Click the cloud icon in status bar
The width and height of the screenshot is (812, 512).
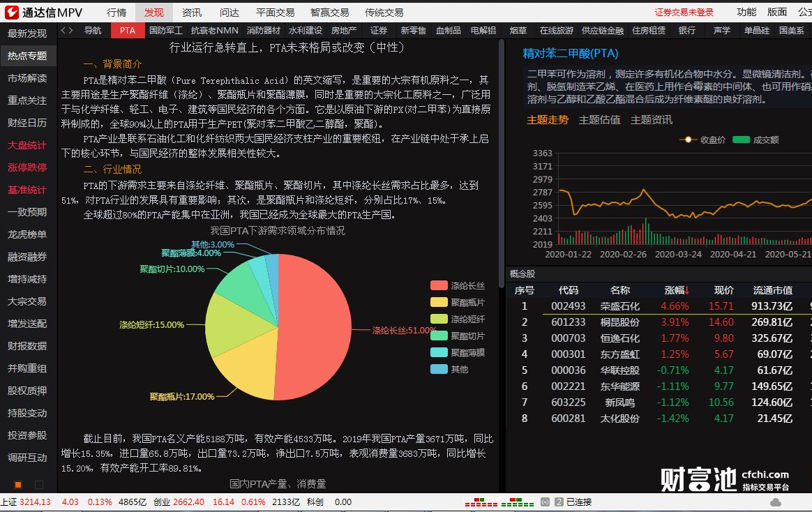click(x=776, y=502)
